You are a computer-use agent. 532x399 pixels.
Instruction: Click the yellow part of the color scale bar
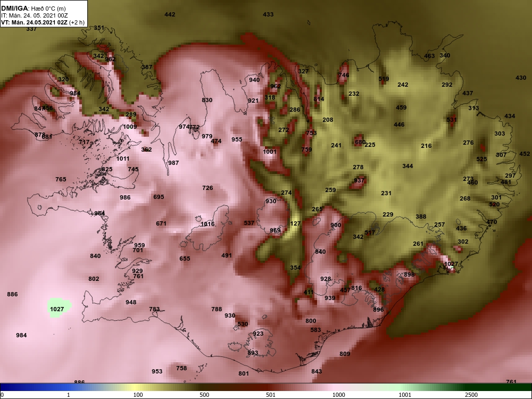136,387
